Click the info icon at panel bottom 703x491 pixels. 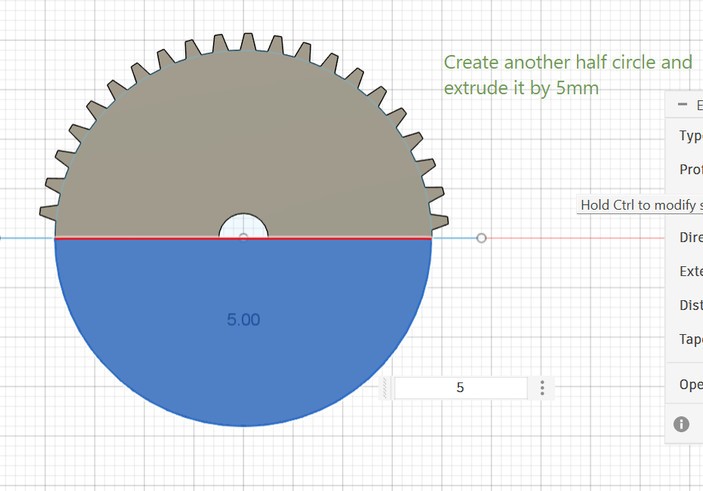[681, 424]
